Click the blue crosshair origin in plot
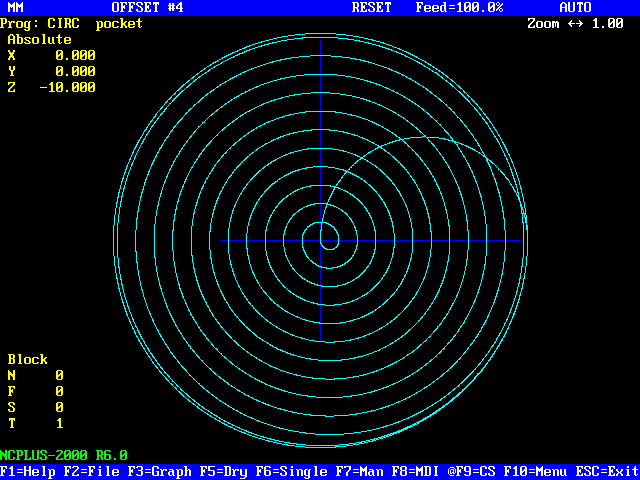Image resolution: width=640 pixels, height=480 pixels. 320,240
